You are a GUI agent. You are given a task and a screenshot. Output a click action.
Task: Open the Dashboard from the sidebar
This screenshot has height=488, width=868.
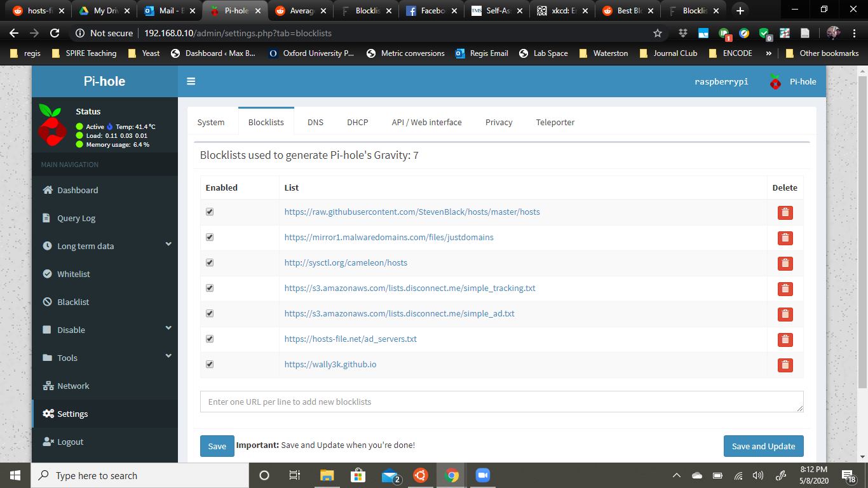(76, 190)
